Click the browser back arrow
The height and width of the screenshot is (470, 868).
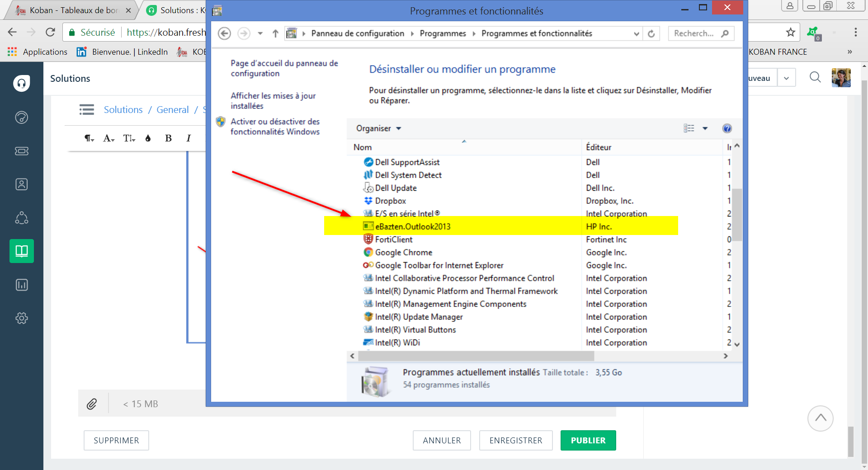coord(12,32)
